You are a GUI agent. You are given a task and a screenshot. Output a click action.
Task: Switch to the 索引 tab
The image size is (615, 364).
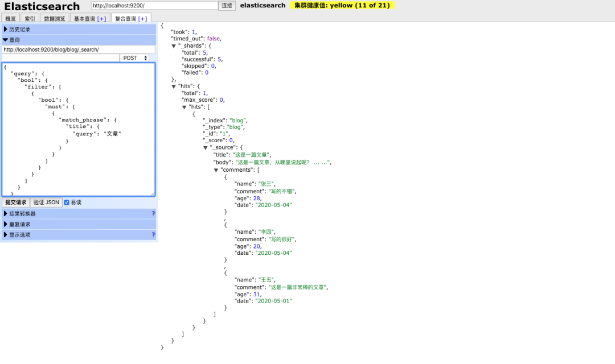coord(30,18)
